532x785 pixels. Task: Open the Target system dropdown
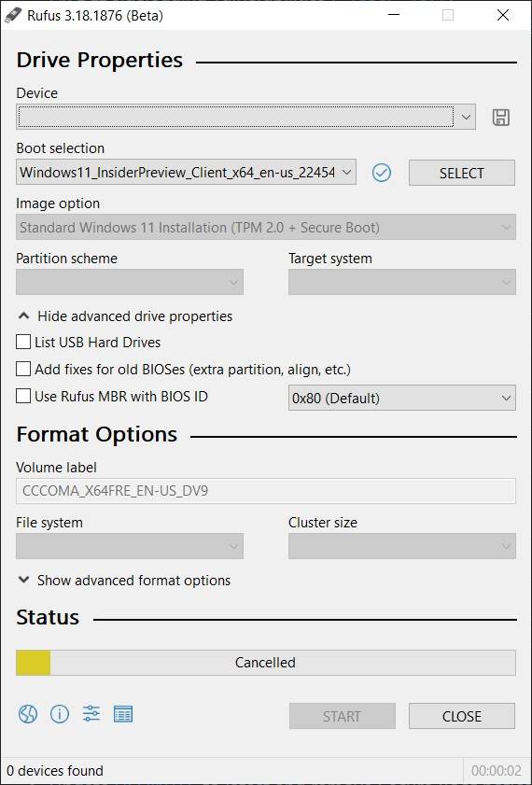(402, 282)
